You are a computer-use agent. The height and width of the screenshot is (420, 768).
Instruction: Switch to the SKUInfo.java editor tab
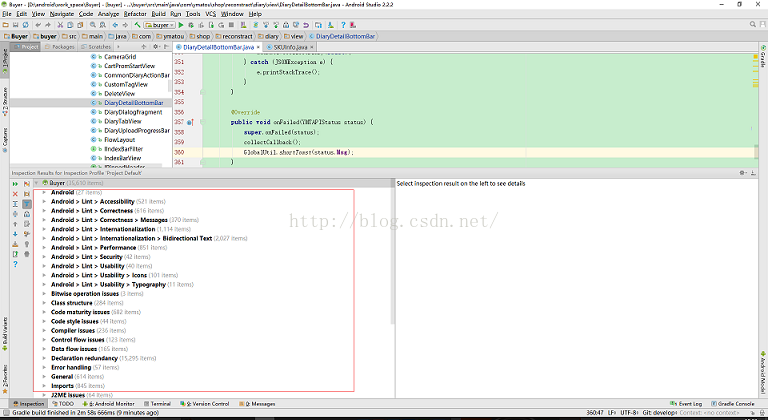290,47
